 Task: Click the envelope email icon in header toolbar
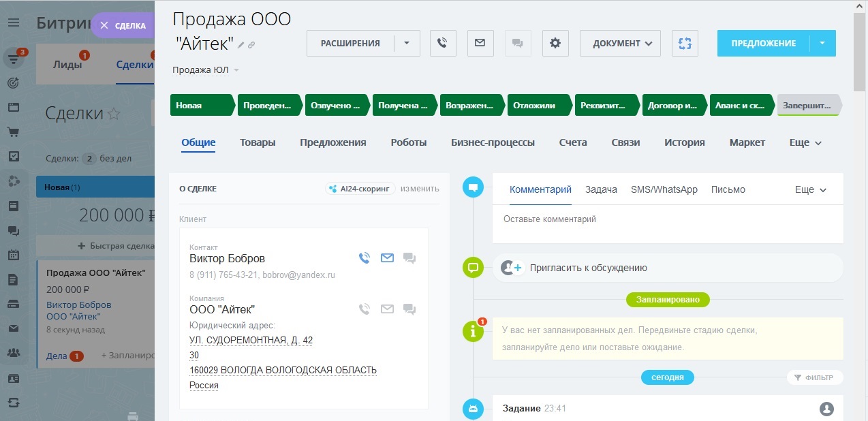click(x=480, y=43)
